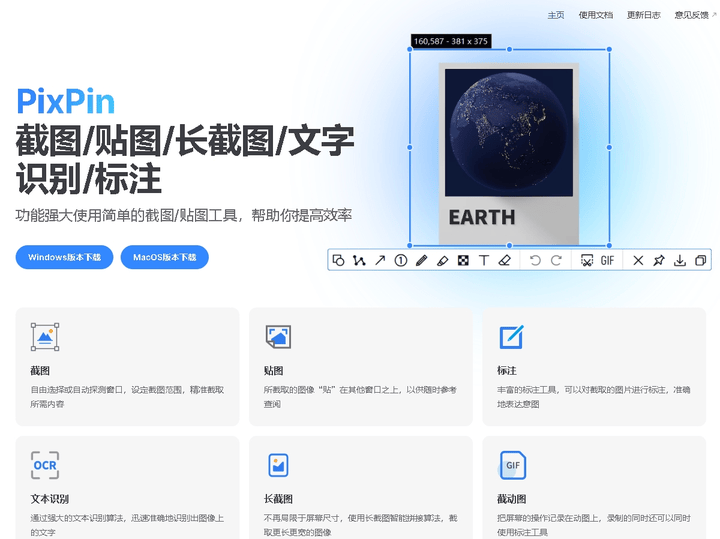The width and height of the screenshot is (720, 539).
Task: Click the EARTH poster image
Action: pyautogui.click(x=509, y=153)
